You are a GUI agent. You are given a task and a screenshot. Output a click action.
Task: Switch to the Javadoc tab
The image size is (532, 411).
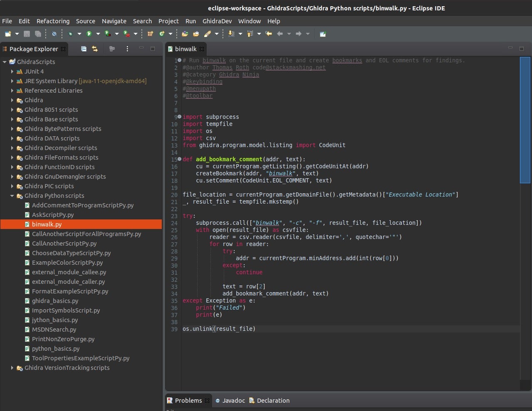pos(233,401)
